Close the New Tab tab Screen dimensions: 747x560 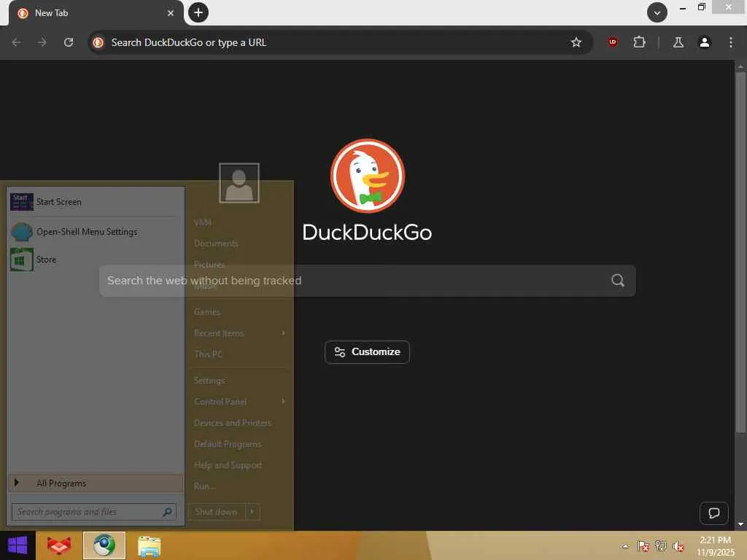tap(171, 13)
